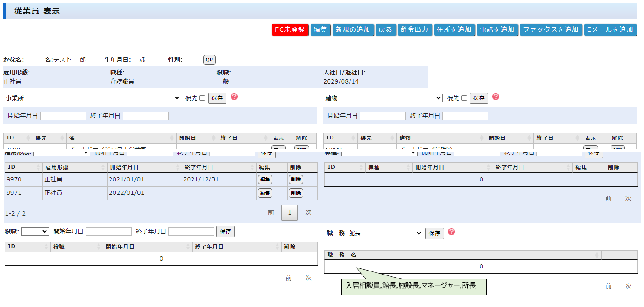The width and height of the screenshot is (644, 307).
Task: Expand the 職務 dropdown showing 館長
Action: pos(385,233)
